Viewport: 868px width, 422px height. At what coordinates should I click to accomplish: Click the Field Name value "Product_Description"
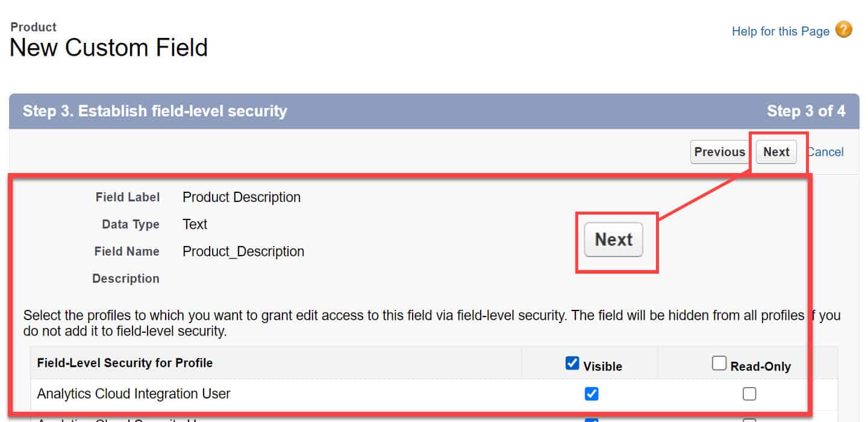(x=243, y=251)
